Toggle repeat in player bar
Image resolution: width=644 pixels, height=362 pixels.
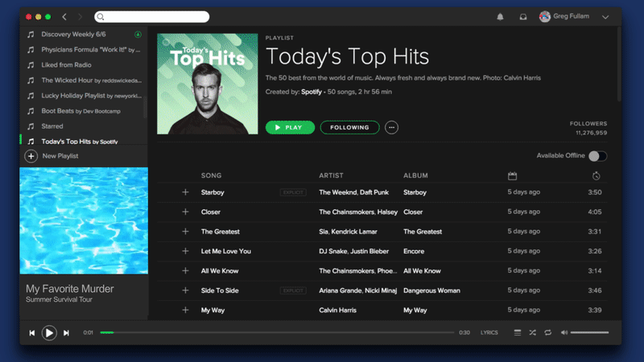548,332
